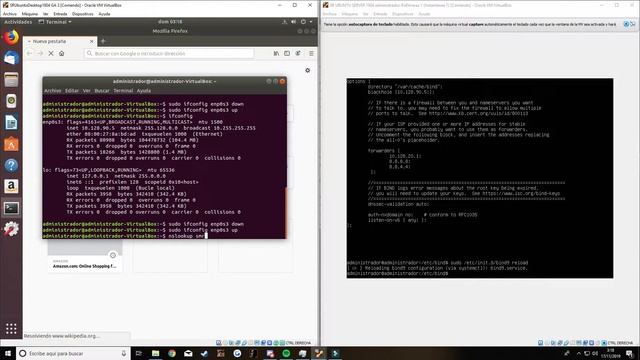Show applications grid in the Ubuntu dock

[x=11, y=328]
